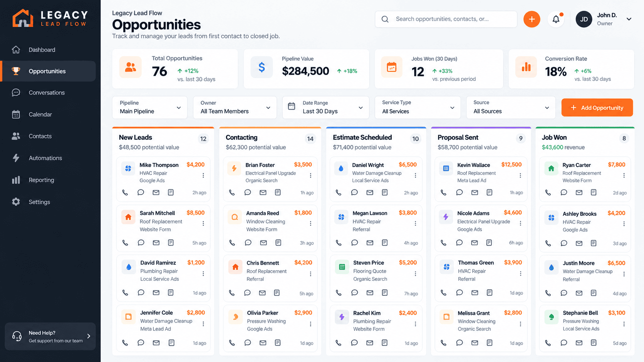This screenshot has width=644, height=362.
Task: Click email icon on Steven Price card
Action: pos(370,293)
